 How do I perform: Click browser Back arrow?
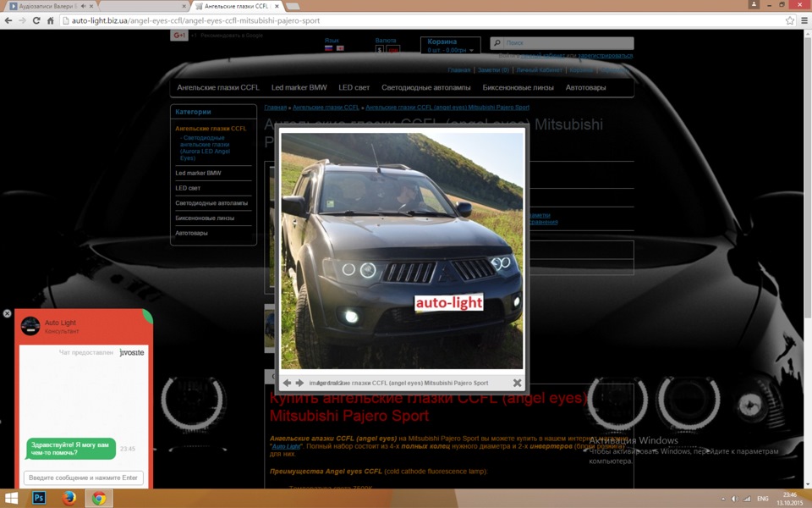(x=8, y=20)
